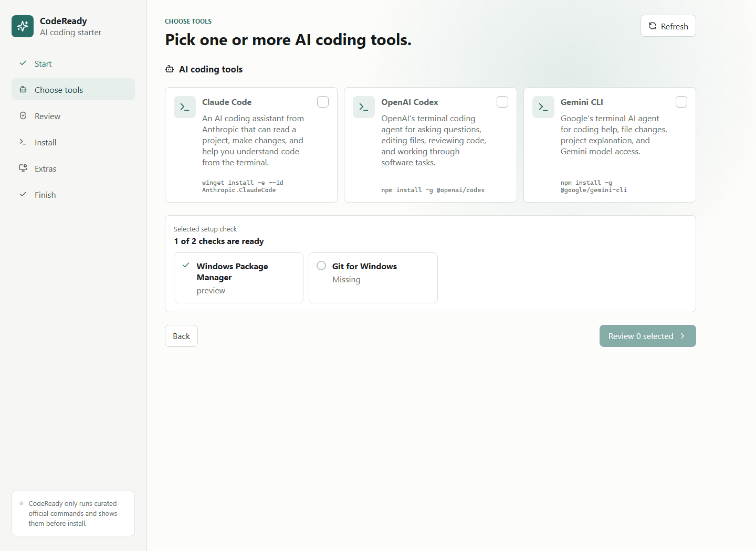This screenshot has width=756, height=551.
Task: Click the OpenAI Codex title
Action: 409,102
